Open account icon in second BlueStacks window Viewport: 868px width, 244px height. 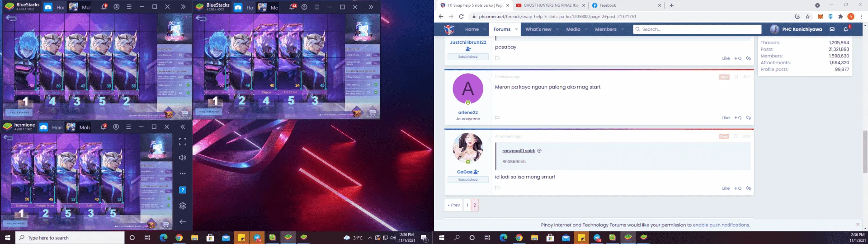304,7
